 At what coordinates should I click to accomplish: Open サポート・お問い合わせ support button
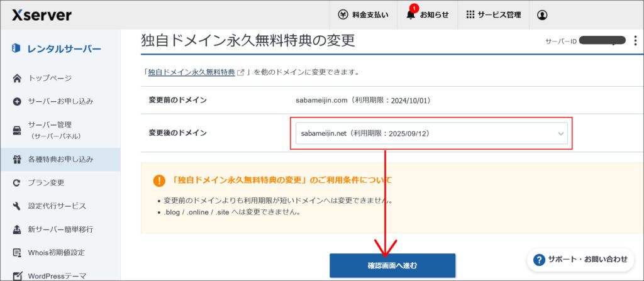pos(580,260)
